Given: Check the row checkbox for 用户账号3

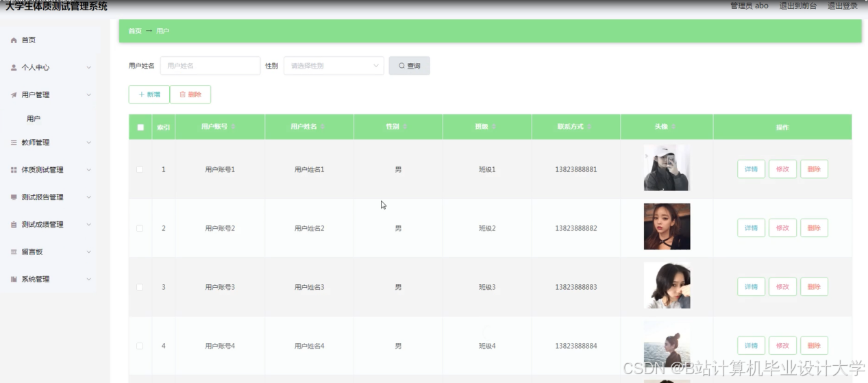Looking at the screenshot, I should (140, 287).
